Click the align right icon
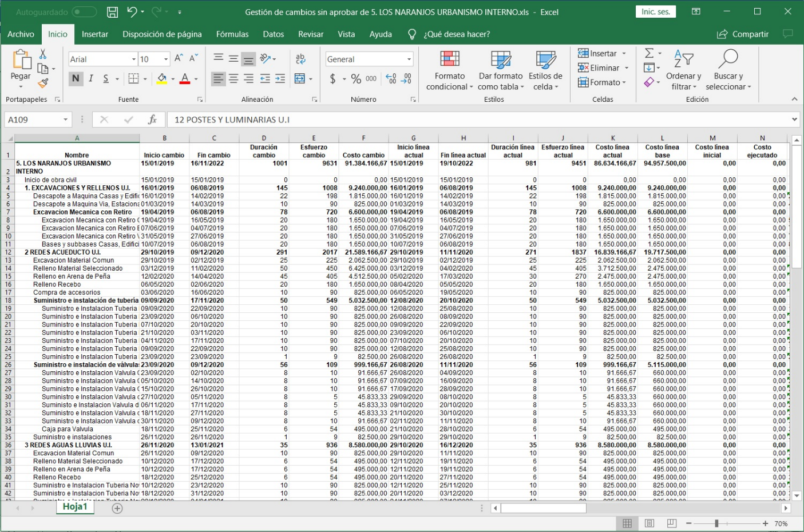804x532 pixels. [248, 79]
